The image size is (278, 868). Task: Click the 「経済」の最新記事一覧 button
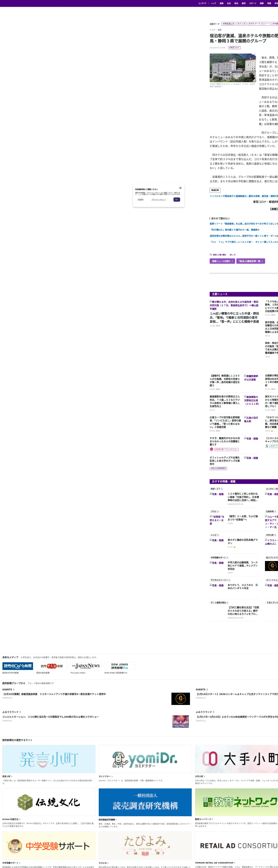tap(251, 261)
